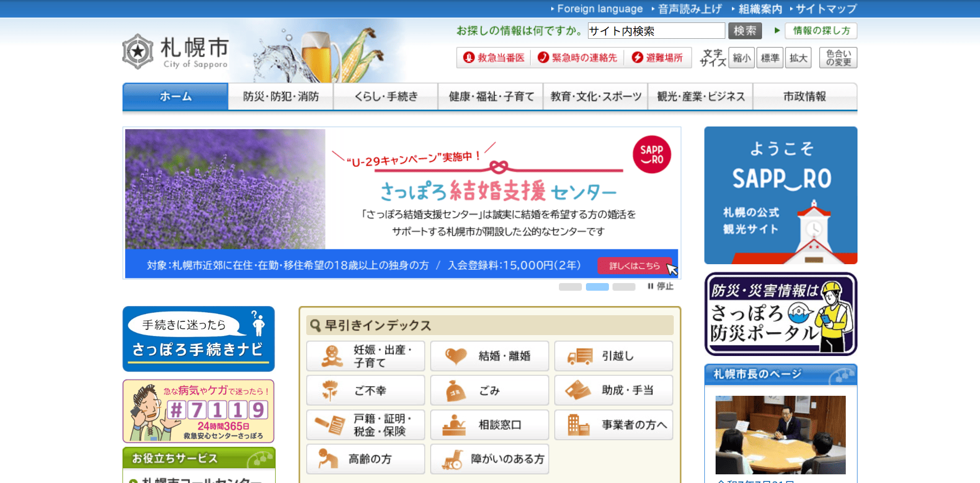The width and height of the screenshot is (980, 483).
Task: Click the lavender field marriage support banner
Action: click(x=402, y=203)
